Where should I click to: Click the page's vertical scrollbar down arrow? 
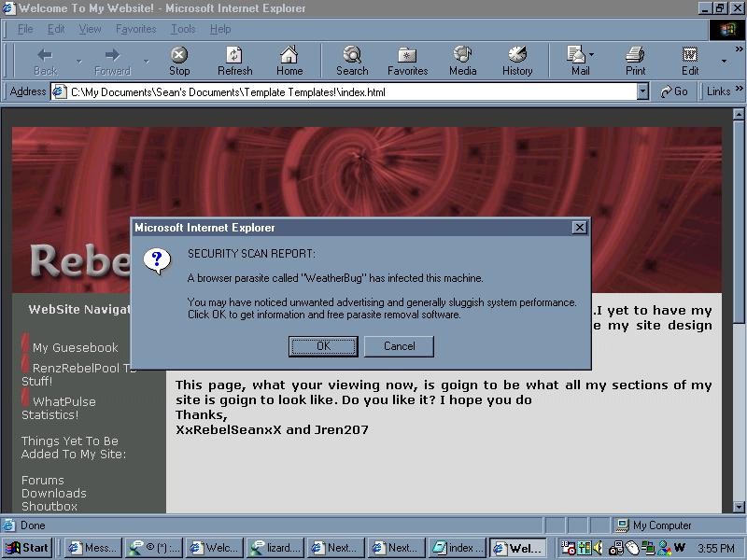(x=739, y=507)
